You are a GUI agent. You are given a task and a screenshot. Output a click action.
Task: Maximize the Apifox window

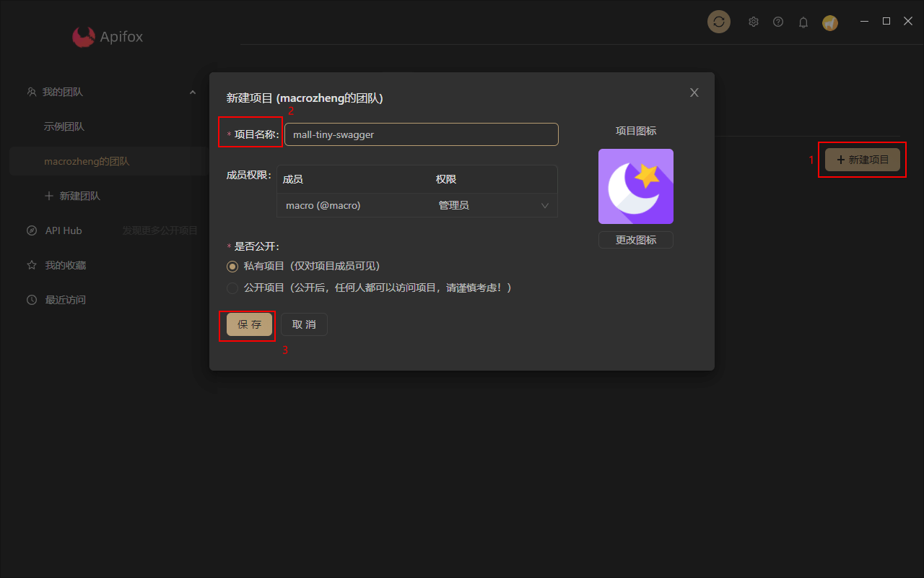(886, 22)
